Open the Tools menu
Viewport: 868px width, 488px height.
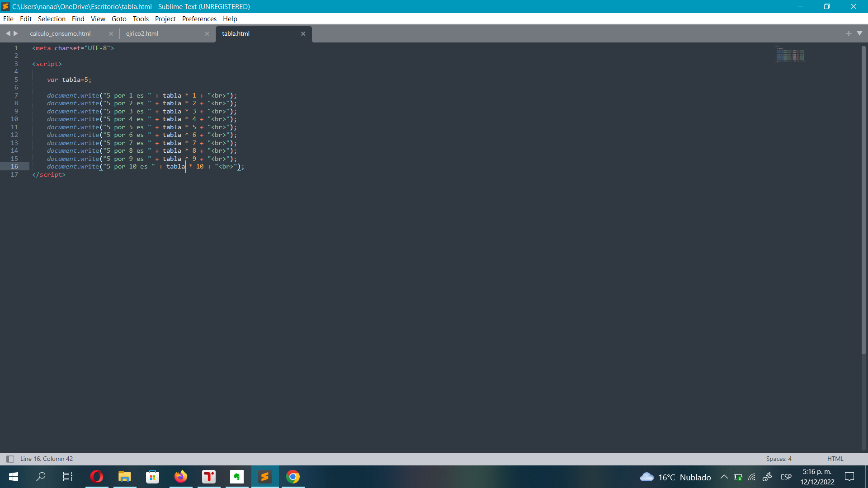click(141, 19)
